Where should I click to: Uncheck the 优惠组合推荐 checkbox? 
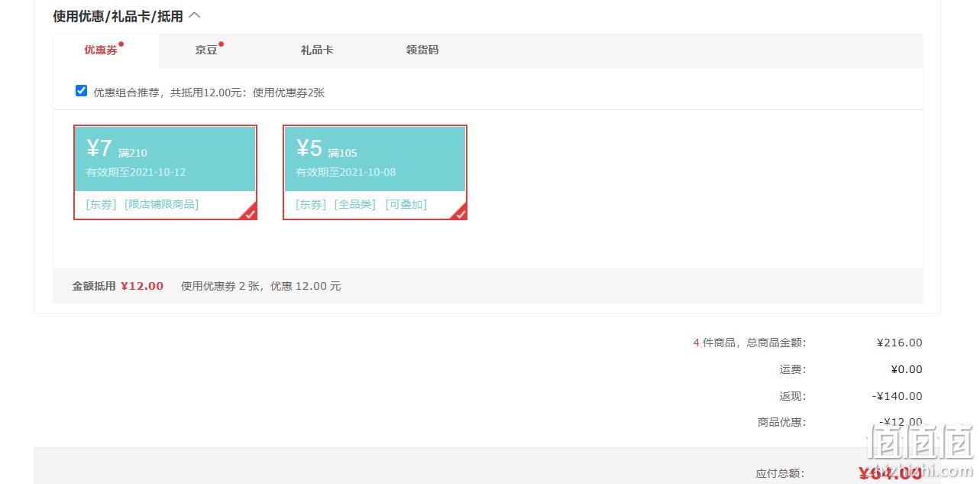pos(82,91)
